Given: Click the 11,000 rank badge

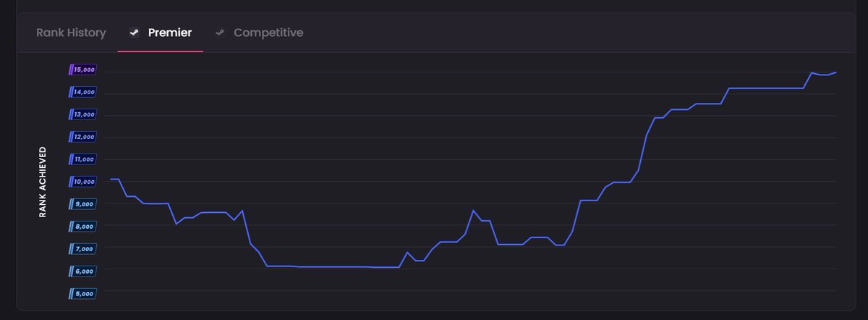Looking at the screenshot, I should tap(83, 159).
